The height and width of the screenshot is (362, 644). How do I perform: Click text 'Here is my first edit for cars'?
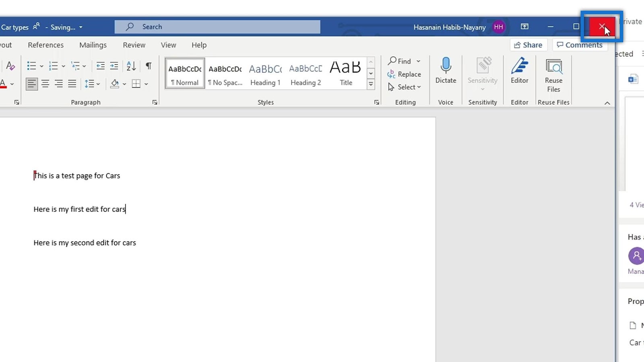[80, 209]
